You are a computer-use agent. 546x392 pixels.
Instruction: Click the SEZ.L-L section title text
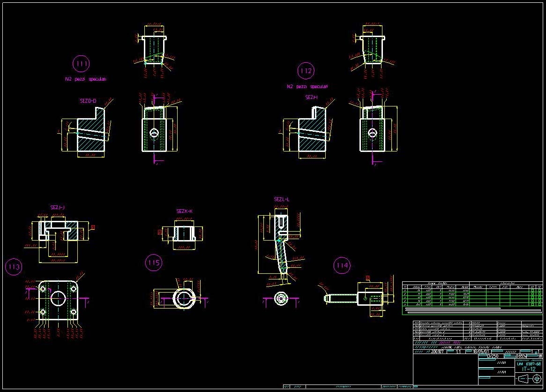coord(282,199)
